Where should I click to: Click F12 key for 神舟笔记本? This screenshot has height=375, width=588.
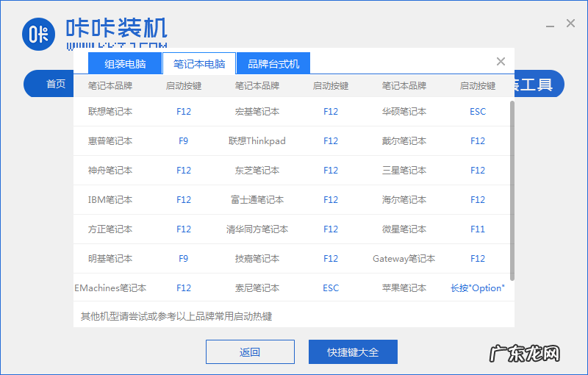[x=184, y=171]
